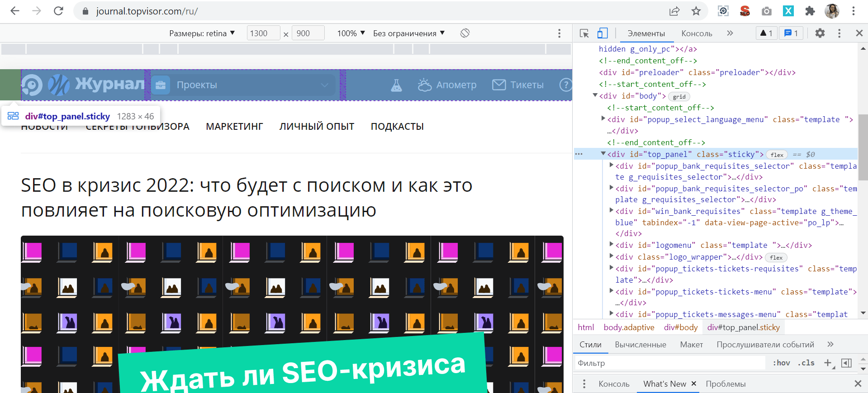
Task: Bookmark this page with star icon
Action: coord(696,11)
